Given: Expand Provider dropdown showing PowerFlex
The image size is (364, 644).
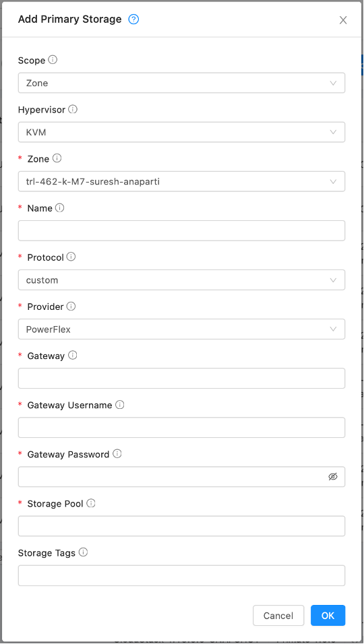Looking at the screenshot, I should tap(181, 329).
